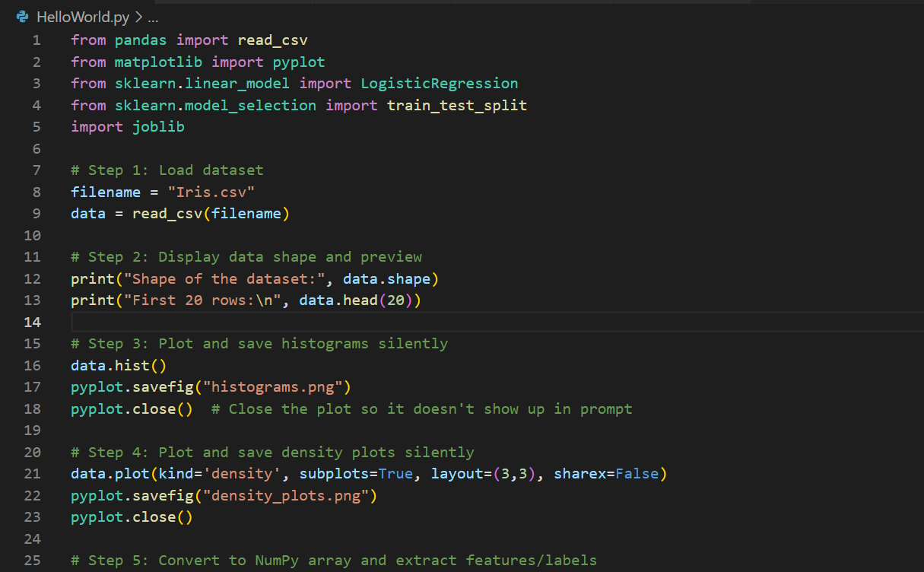
Task: Click the comment "# Step 4: Plot and save density plots silently"
Action: coord(272,453)
